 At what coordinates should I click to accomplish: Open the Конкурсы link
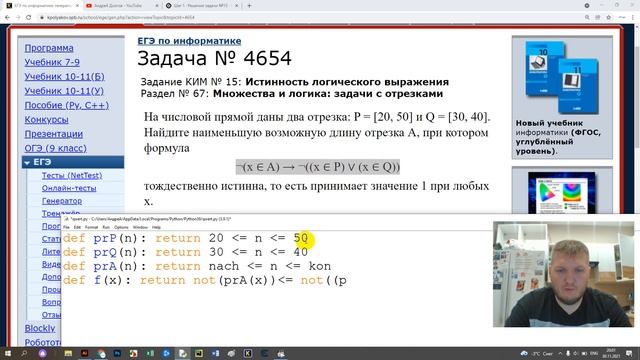[x=47, y=120]
